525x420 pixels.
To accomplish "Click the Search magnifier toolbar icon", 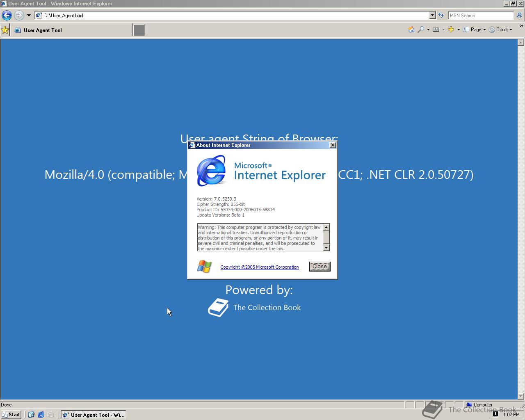I will [x=421, y=30].
